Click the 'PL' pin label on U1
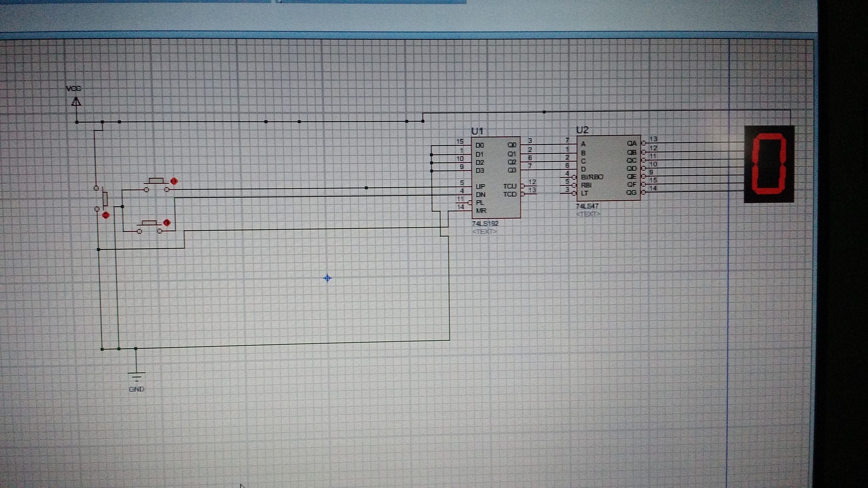 click(x=480, y=203)
